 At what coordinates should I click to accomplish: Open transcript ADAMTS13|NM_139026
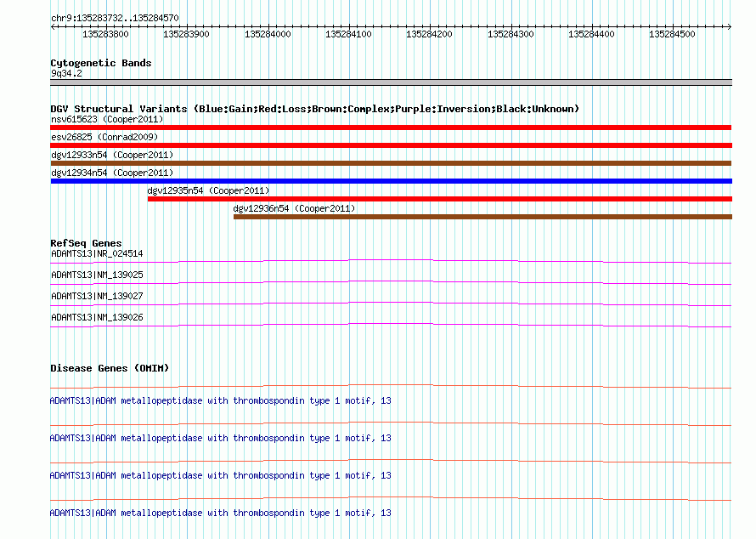(97, 317)
